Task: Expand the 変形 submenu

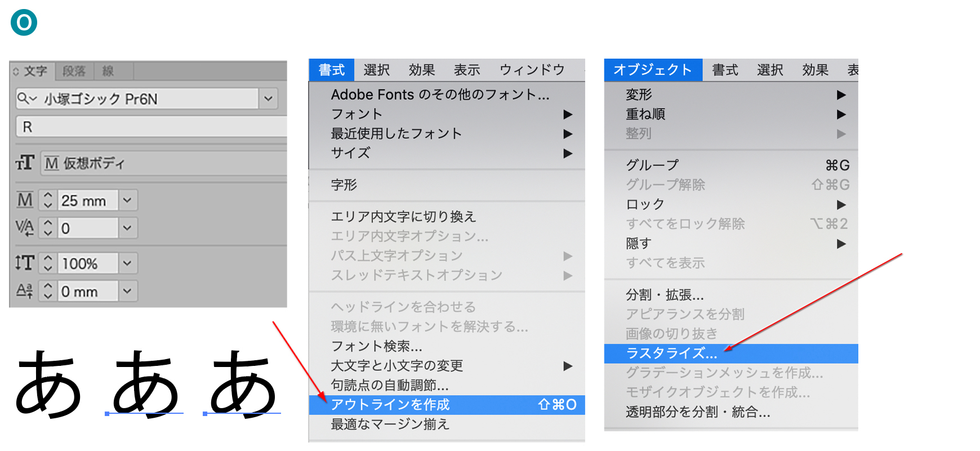Action: [x=731, y=94]
